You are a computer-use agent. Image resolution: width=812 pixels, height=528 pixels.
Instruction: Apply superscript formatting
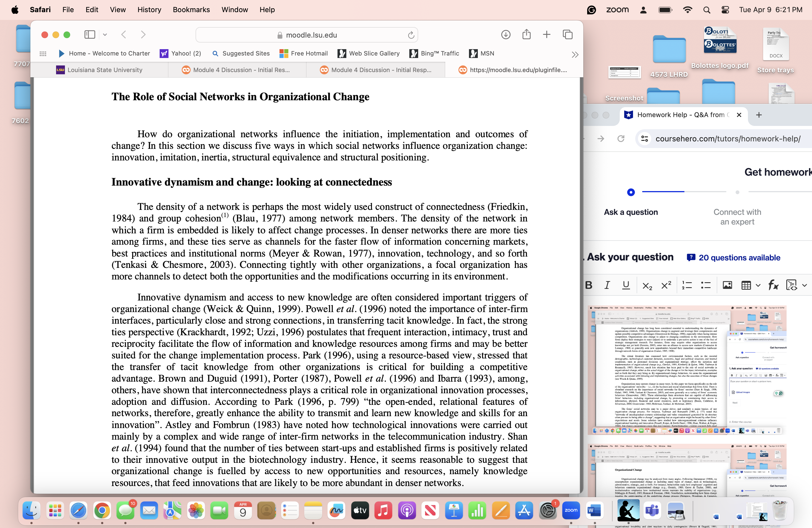(x=666, y=285)
